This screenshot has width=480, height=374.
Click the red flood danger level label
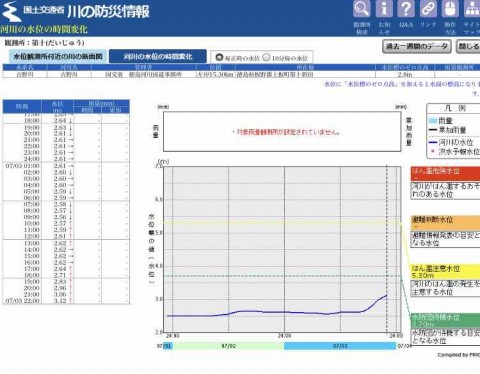click(x=445, y=174)
